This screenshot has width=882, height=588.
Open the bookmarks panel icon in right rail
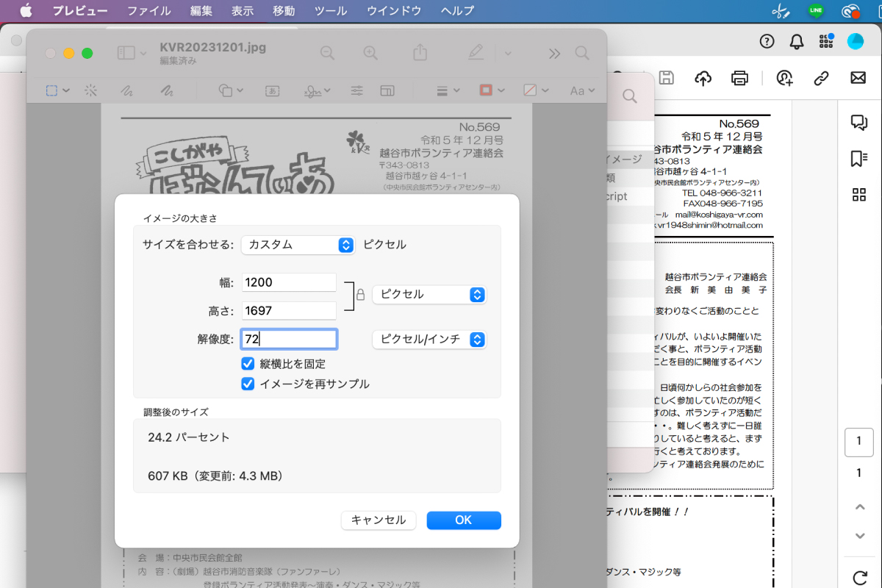858,159
